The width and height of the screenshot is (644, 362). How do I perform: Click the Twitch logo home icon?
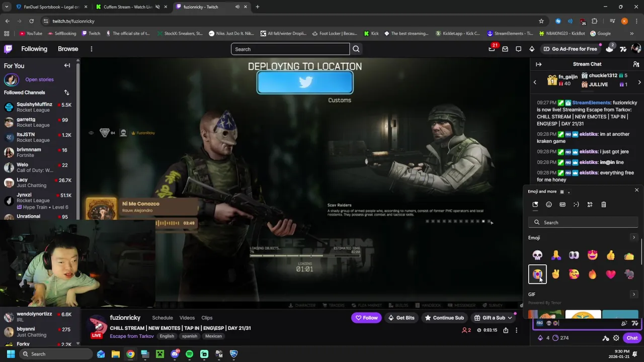tap(8, 49)
